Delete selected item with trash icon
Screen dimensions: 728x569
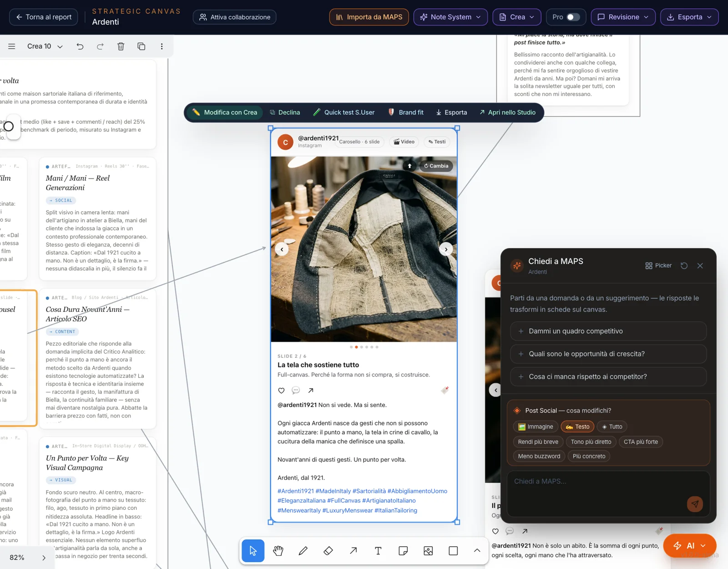[x=121, y=46]
